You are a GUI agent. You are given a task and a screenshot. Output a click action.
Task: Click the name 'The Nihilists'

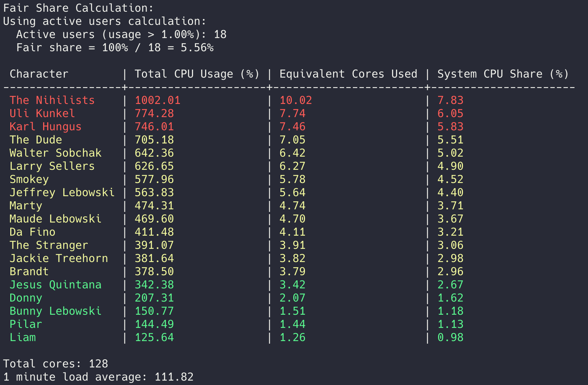pyautogui.click(x=52, y=100)
